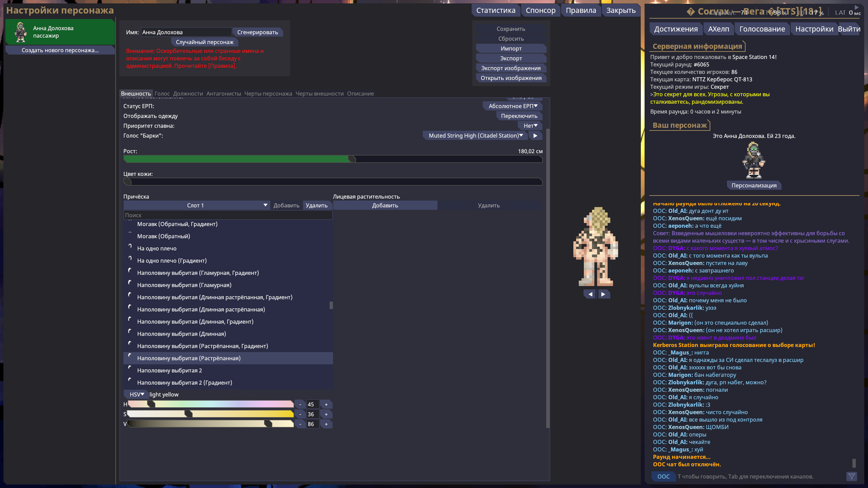The image size is (868, 488).
Task: Switch to the Должности tab
Action: tap(188, 94)
